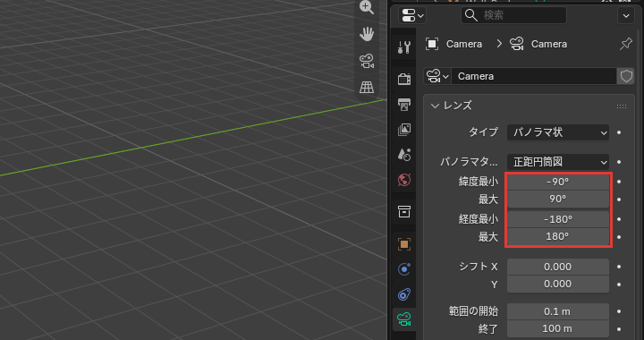This screenshot has height=340, width=644.
Task: Click the レンズ panel drag handle dots
Action: (x=622, y=106)
